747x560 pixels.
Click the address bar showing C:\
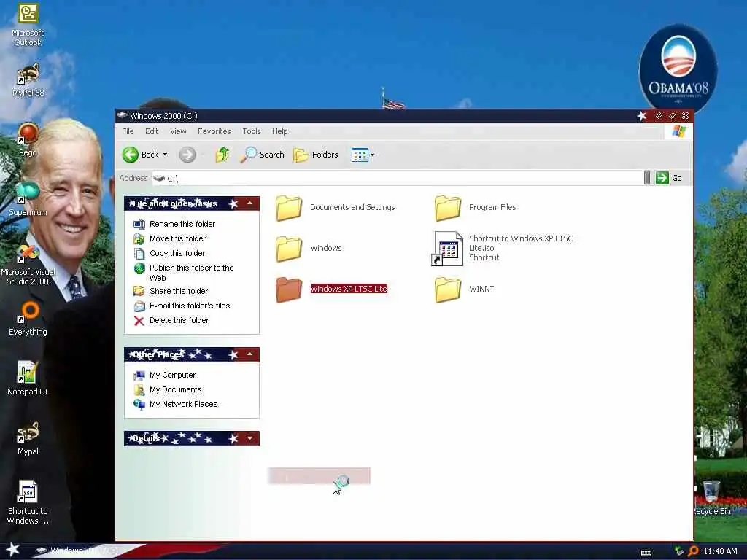398,178
